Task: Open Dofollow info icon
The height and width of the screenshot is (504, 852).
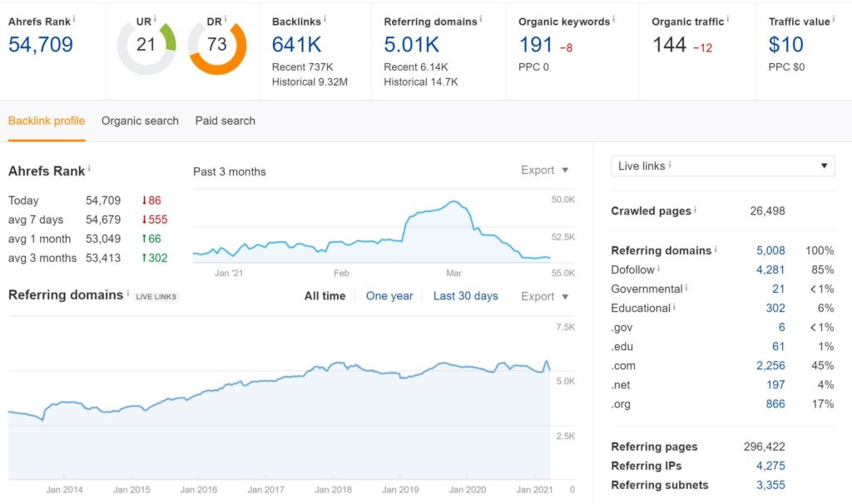Action: [659, 268]
